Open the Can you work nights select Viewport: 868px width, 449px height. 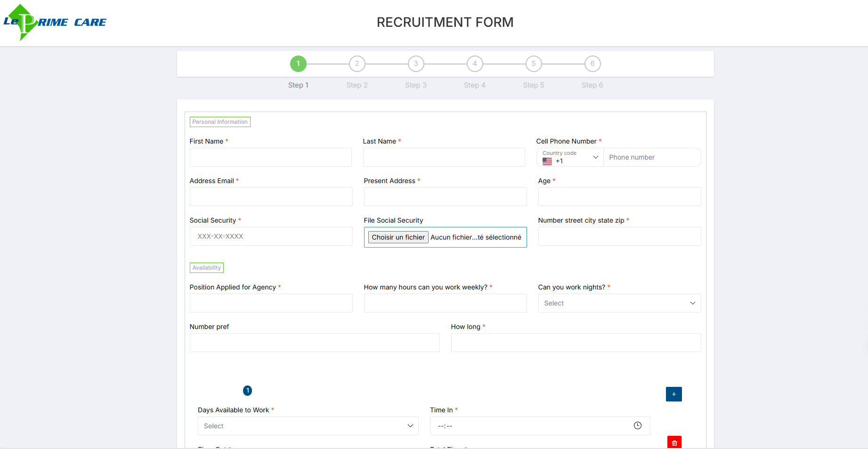(619, 303)
